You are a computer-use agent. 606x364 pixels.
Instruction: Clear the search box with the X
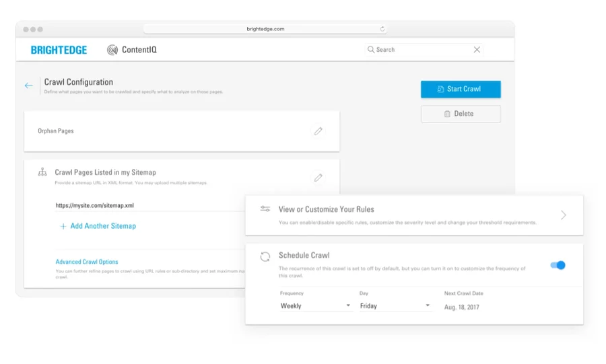[x=477, y=49]
